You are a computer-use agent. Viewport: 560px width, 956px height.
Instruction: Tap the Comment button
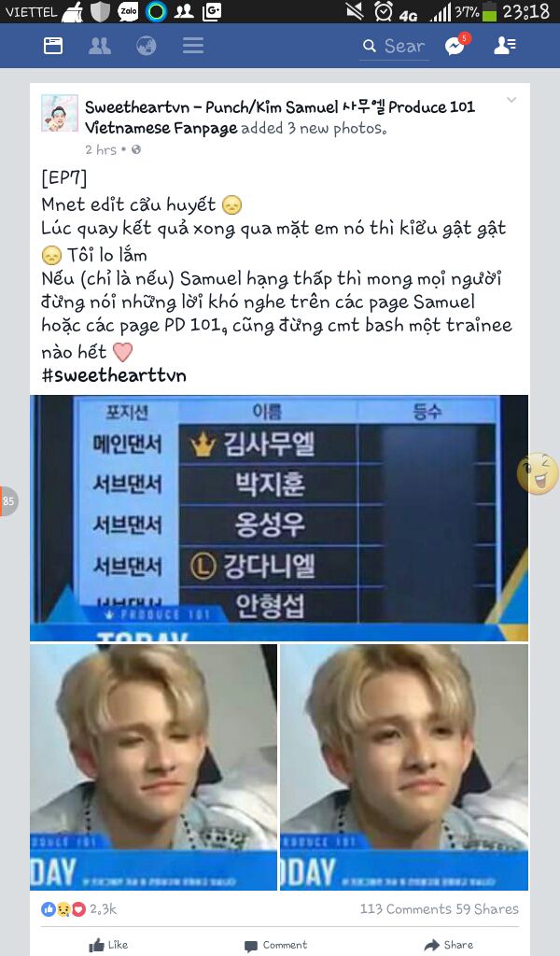276,945
